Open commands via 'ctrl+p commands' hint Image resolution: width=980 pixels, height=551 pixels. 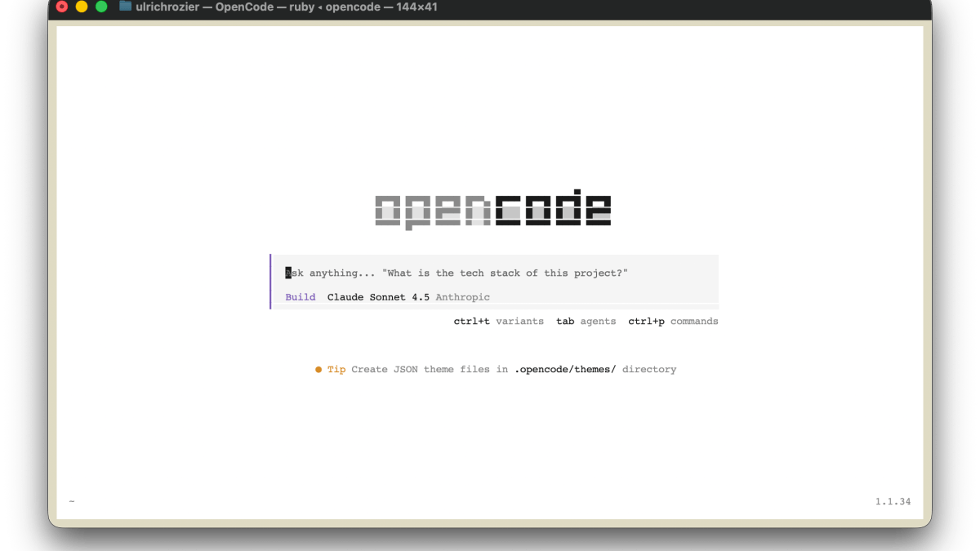(673, 322)
